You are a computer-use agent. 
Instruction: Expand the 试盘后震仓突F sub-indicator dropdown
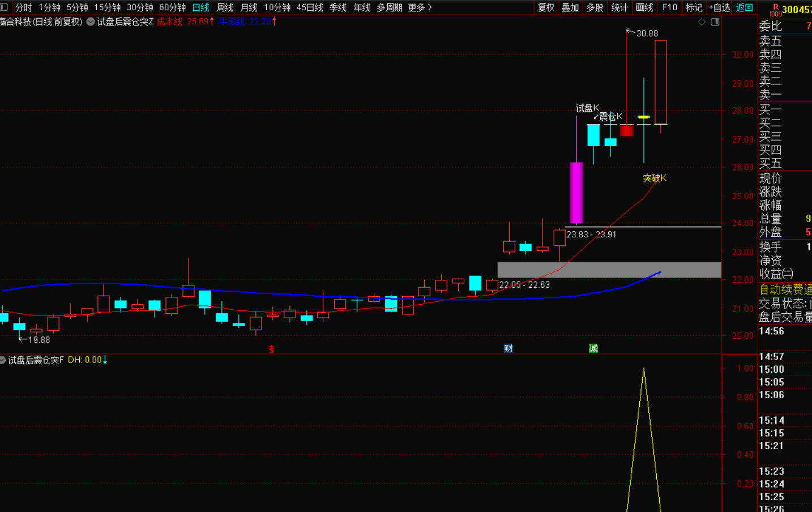pyautogui.click(x=3, y=360)
